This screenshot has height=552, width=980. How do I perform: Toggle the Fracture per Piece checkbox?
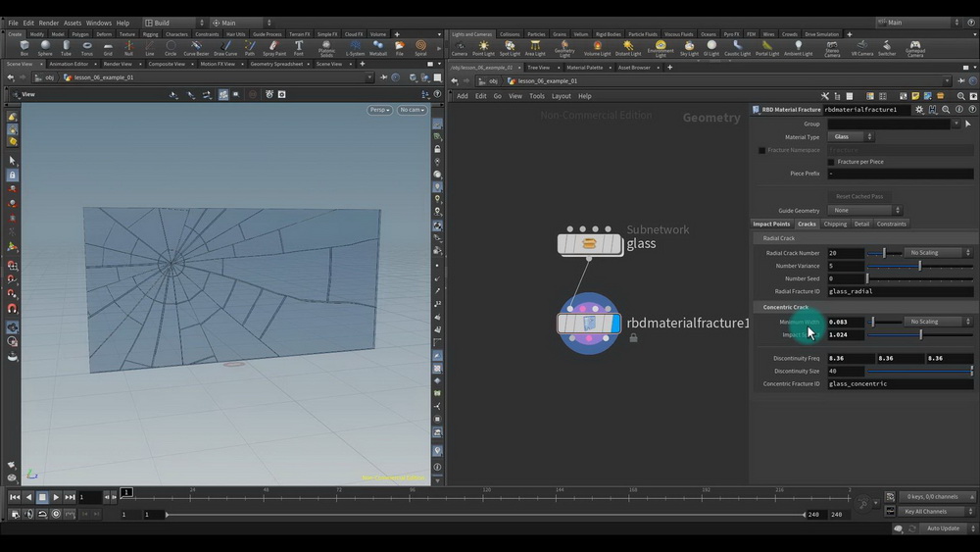tap(831, 162)
